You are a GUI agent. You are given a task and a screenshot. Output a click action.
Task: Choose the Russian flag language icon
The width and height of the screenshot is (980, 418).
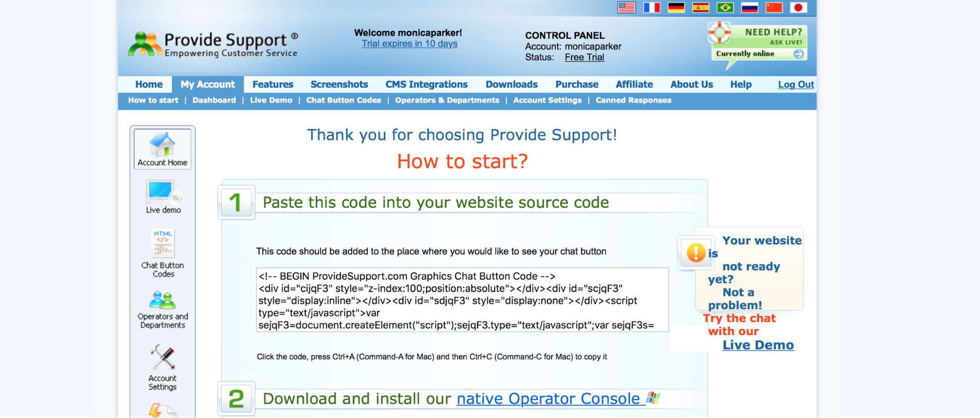[x=750, y=7]
